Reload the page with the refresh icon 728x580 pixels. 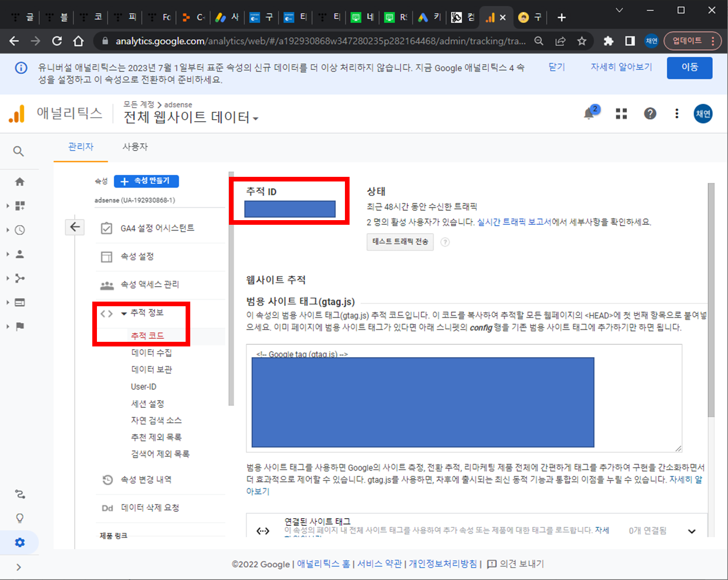click(57, 41)
